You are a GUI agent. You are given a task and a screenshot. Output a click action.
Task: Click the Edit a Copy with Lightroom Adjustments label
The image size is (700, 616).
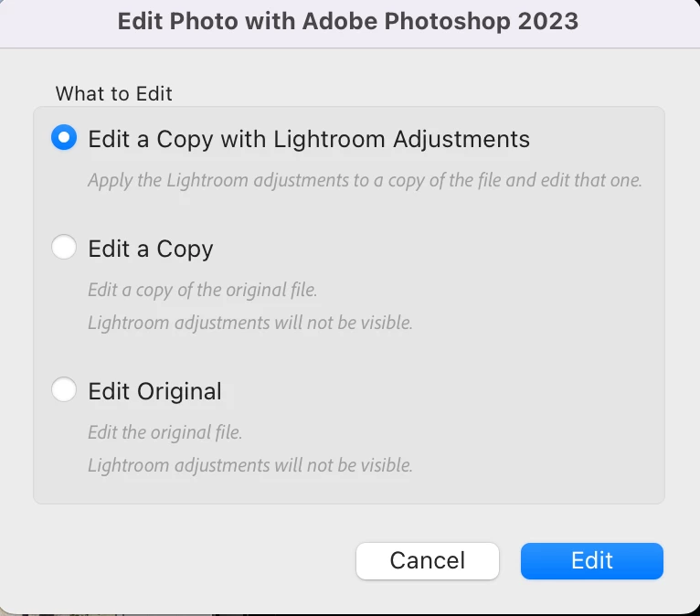point(308,139)
